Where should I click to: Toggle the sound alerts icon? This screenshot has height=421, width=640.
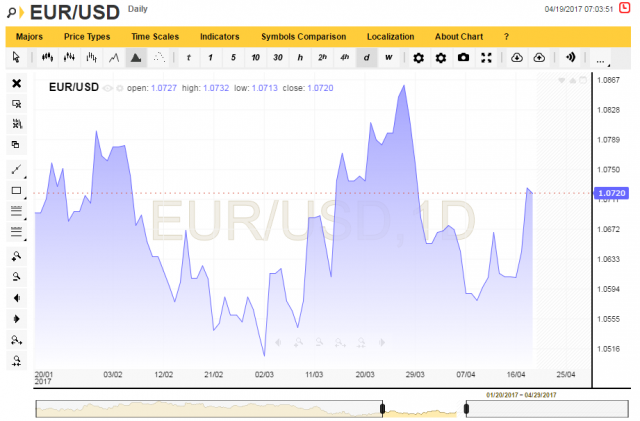(x=570, y=58)
